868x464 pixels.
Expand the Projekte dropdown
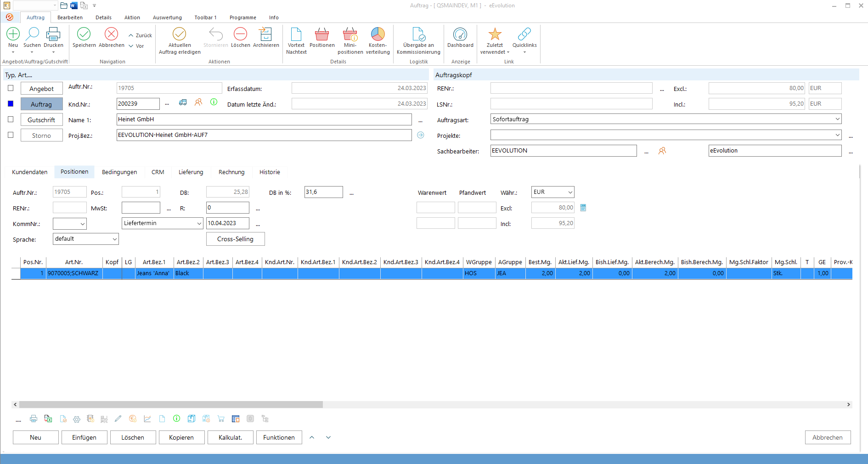838,135
